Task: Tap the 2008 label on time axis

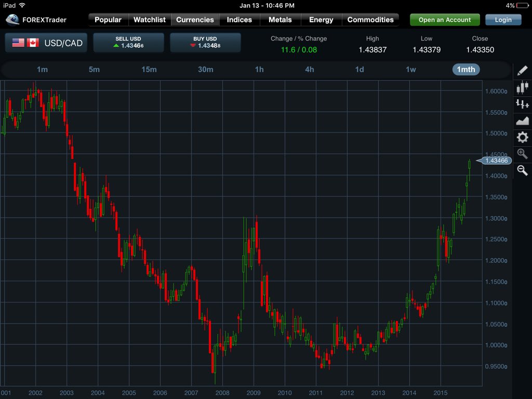Action: pos(222,393)
